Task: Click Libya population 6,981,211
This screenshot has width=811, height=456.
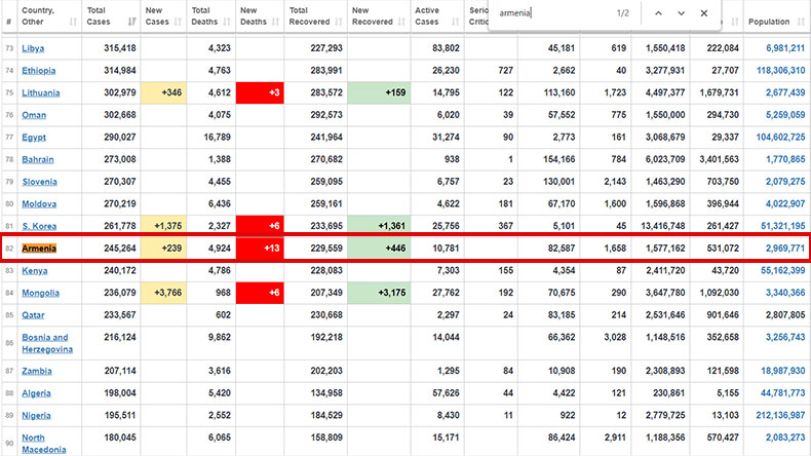Action: [x=785, y=48]
